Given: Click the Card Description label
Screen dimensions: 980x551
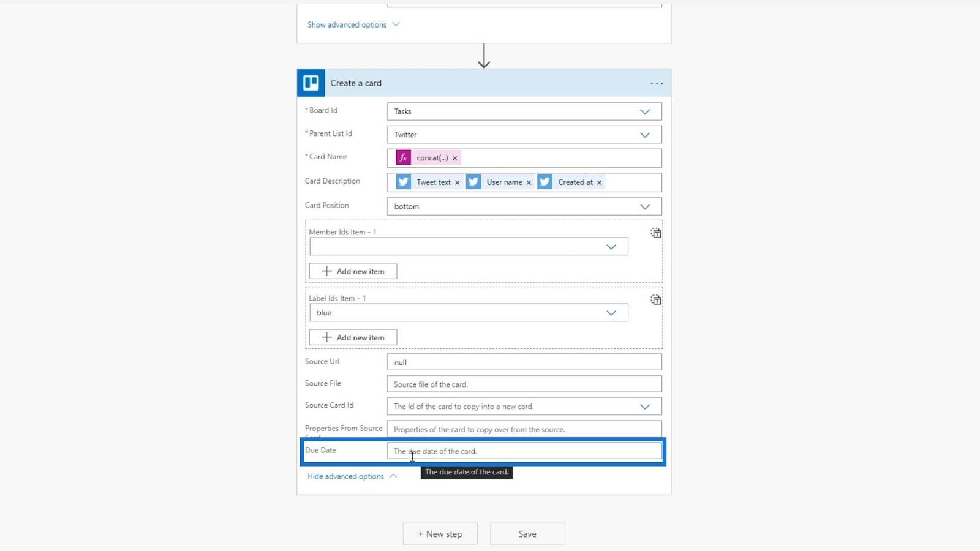Looking at the screenshot, I should coord(333,181).
